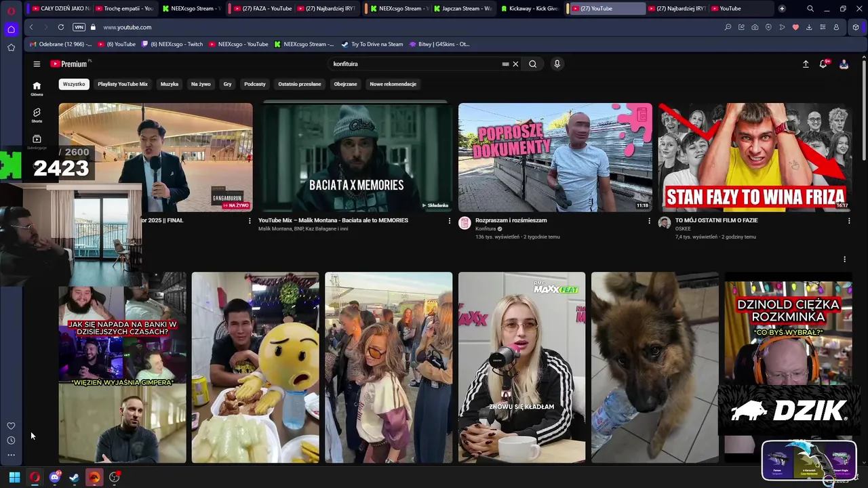Go back using Opera's back arrow
The width and height of the screenshot is (868, 488).
pos(31,27)
